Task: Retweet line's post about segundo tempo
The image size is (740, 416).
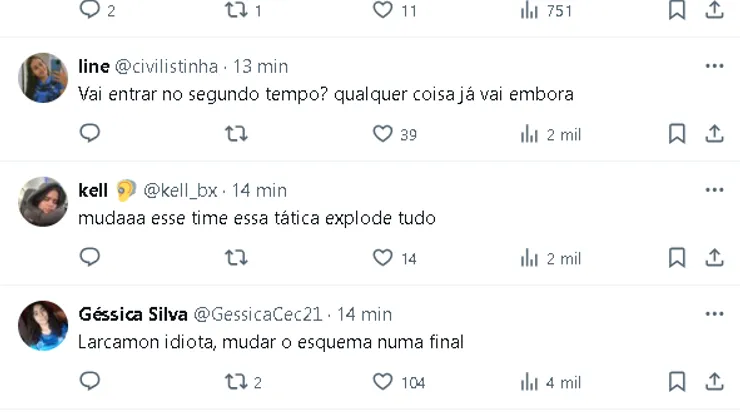Action: 236,133
